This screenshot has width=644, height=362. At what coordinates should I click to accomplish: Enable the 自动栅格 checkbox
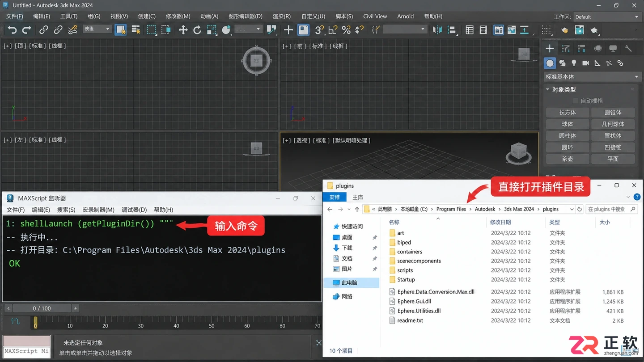(x=575, y=101)
